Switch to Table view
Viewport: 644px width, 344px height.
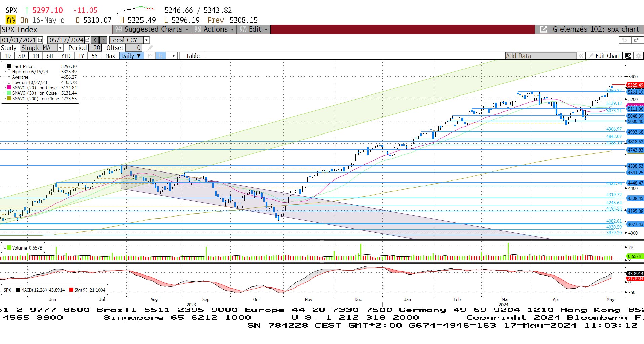coord(193,56)
